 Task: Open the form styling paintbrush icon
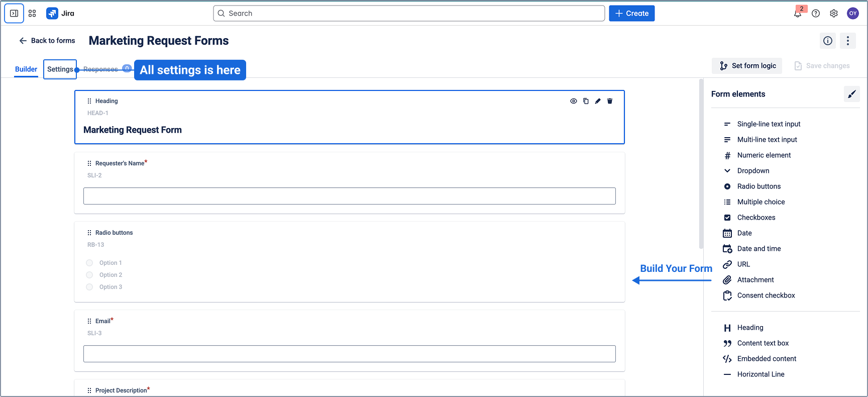click(851, 94)
